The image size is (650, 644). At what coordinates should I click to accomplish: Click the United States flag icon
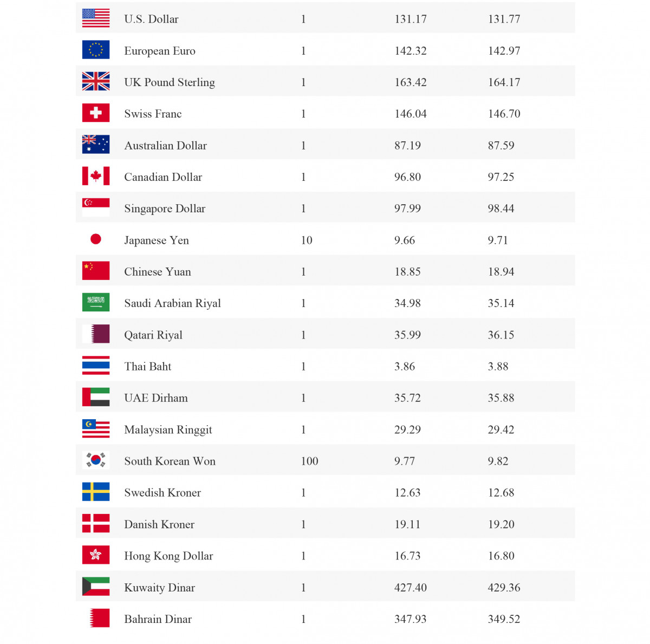click(x=96, y=18)
